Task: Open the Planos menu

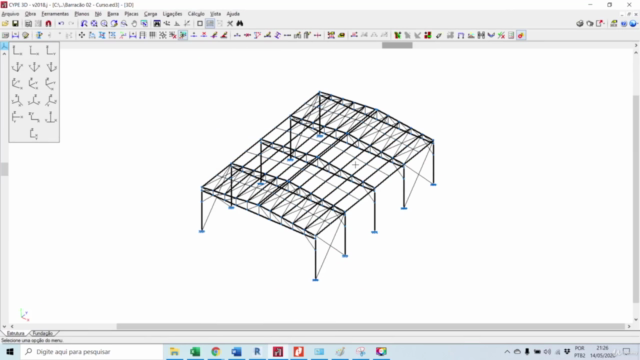Action: (82, 14)
